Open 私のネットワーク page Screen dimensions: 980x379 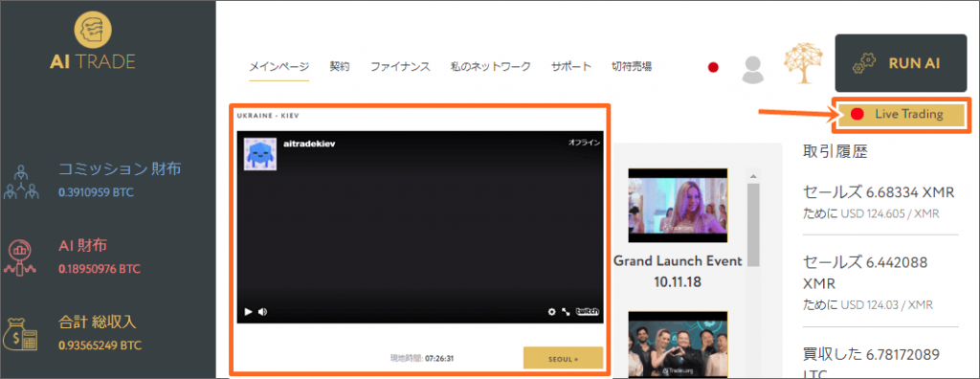[x=491, y=66]
